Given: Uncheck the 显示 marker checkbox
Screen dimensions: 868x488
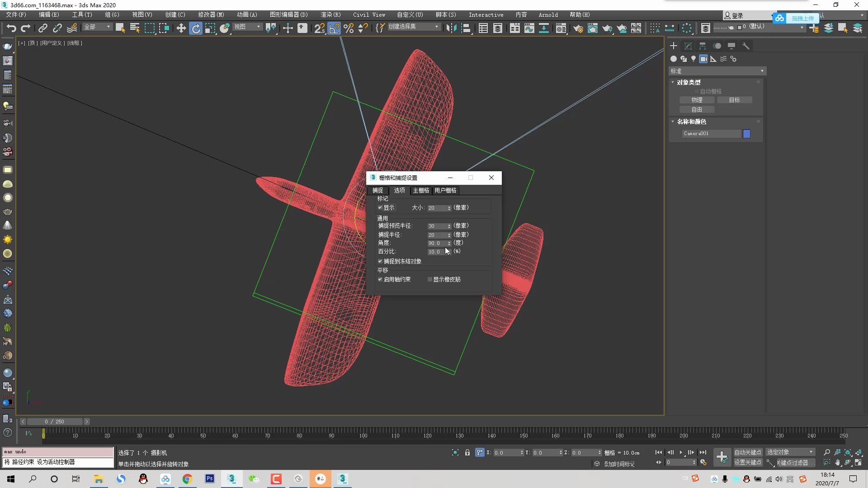Looking at the screenshot, I should click(x=380, y=208).
